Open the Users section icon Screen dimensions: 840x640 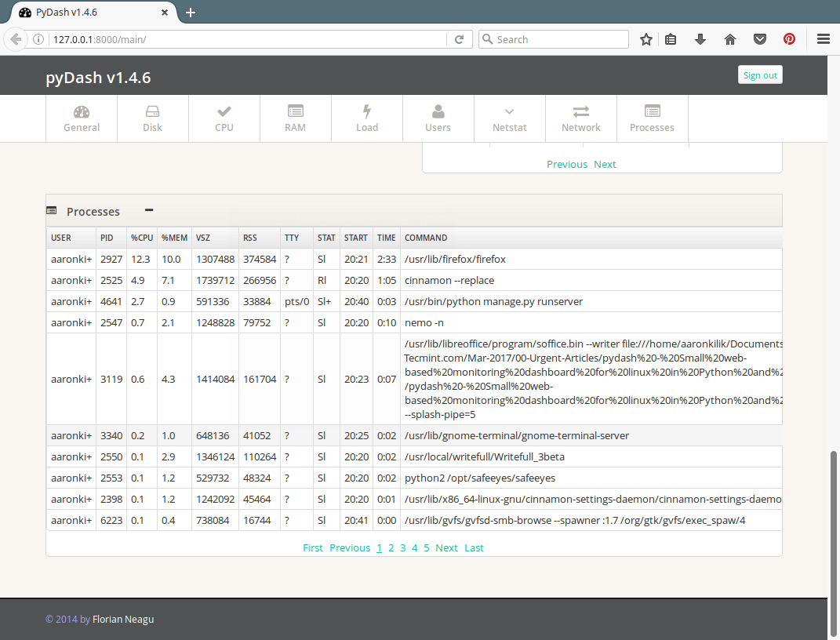tap(438, 111)
